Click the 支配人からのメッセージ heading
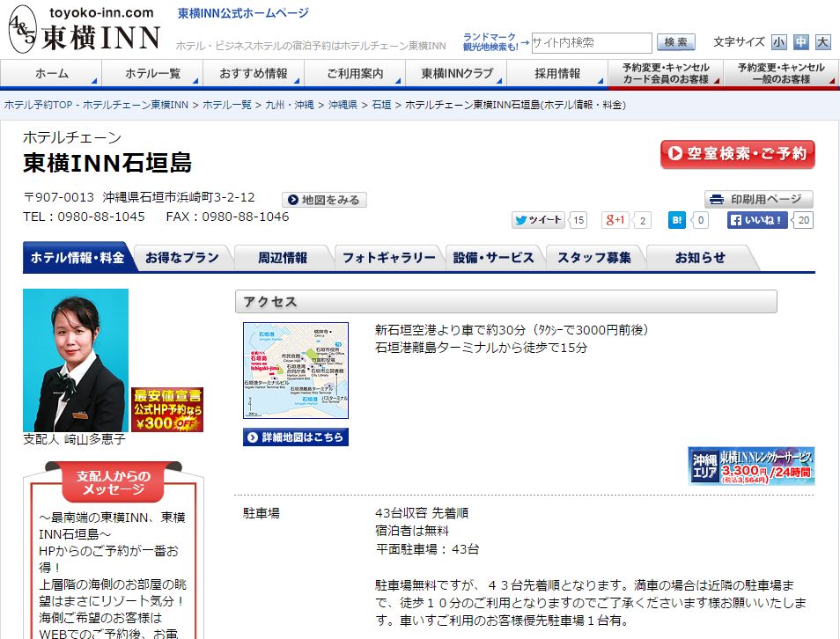840x639 pixels. click(114, 482)
